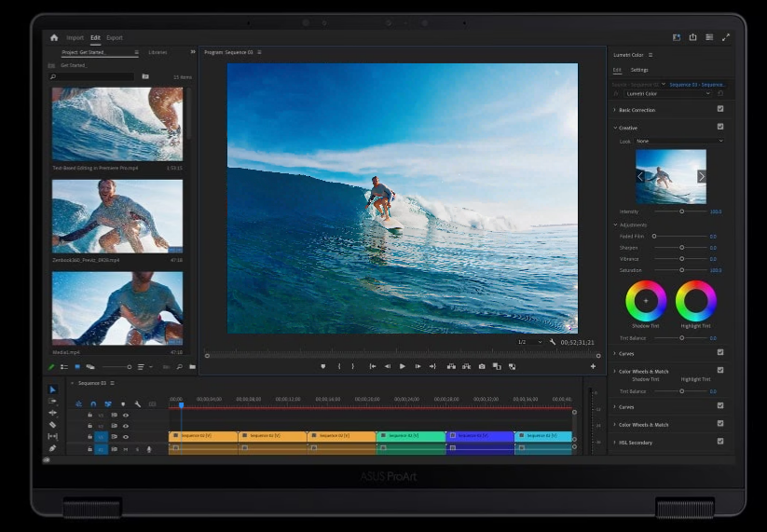Toggle the HSL Secondary checkbox
This screenshot has width=767, height=532.
(x=720, y=442)
